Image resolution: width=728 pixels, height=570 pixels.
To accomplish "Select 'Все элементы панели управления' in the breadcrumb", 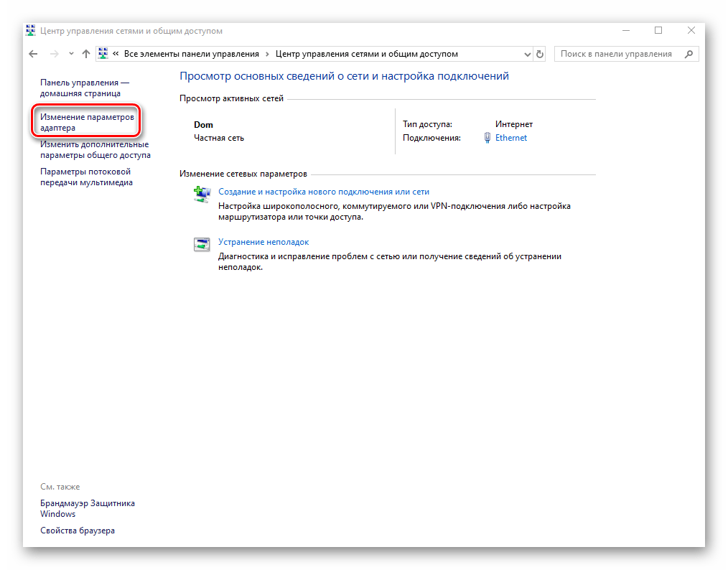I will tap(191, 54).
